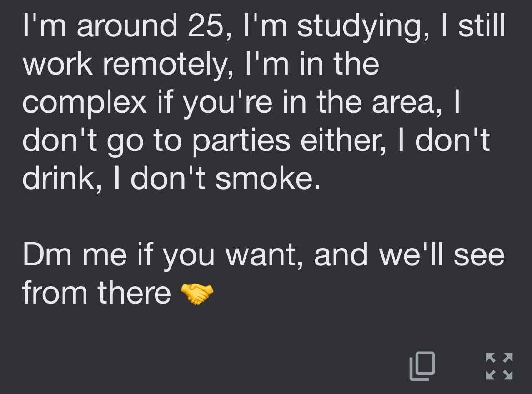Click the word "smoke." ending the first paragraph
Viewport: 532px width, 394px height.
[268, 178]
